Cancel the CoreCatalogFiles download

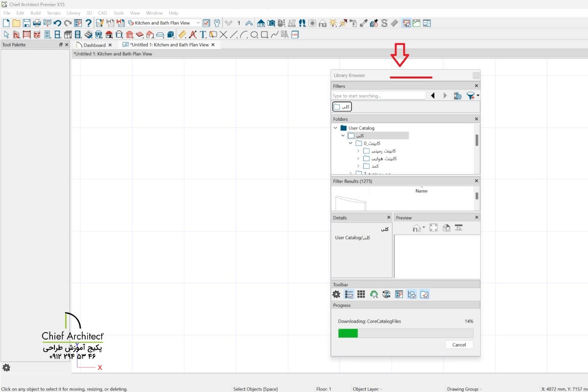click(x=459, y=344)
